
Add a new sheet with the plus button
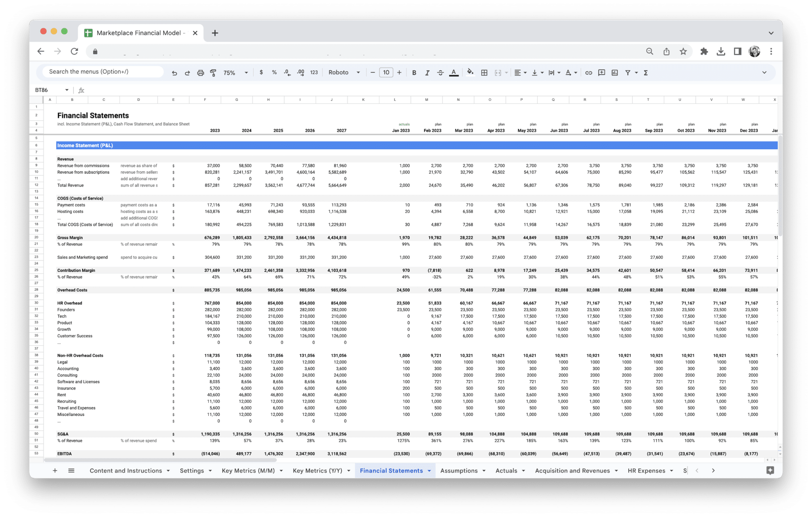coord(55,471)
